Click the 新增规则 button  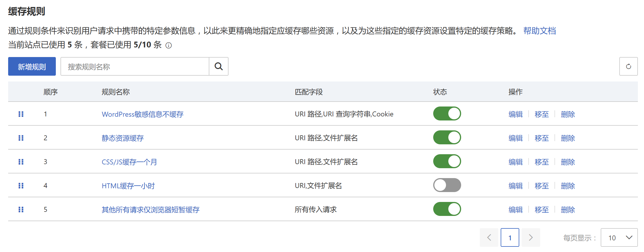click(x=32, y=67)
